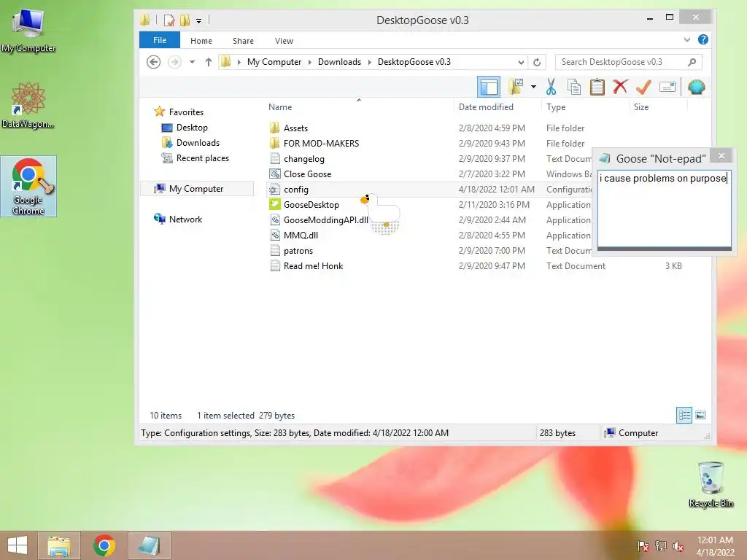This screenshot has width=747, height=560.
Task: Click Downloads in the address breadcrumb
Action: point(339,62)
